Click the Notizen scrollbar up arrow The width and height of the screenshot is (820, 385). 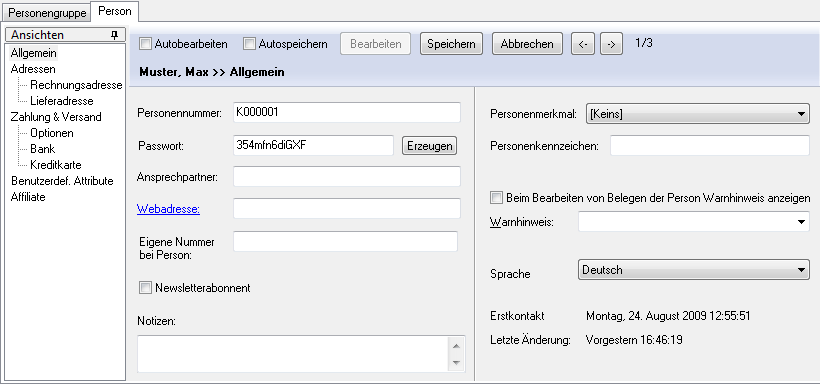pos(456,346)
